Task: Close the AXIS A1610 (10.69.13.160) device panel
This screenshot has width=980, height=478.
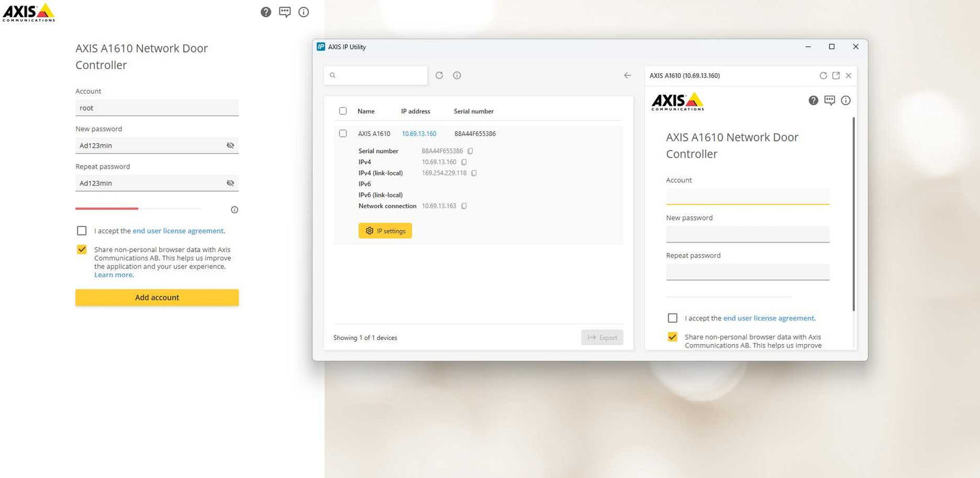Action: (x=849, y=76)
